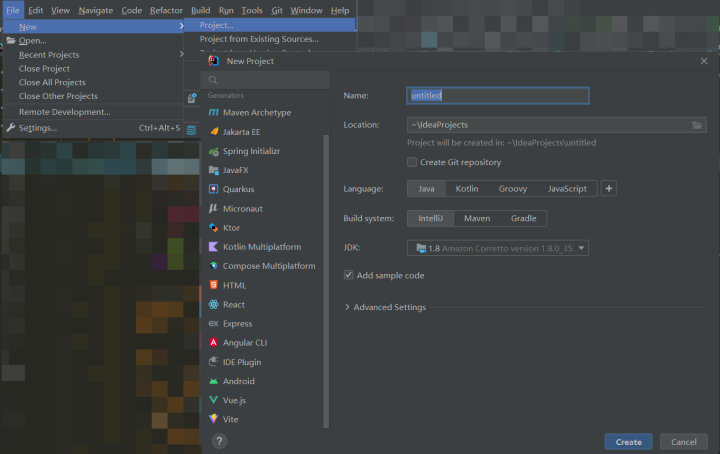
Task: Click the generators list scrollbar
Action: pos(326,281)
